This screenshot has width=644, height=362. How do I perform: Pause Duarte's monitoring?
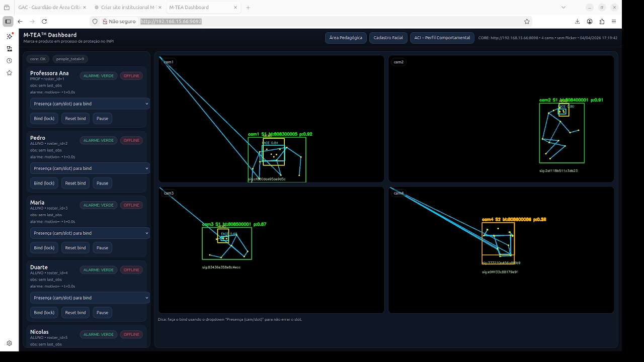tap(102, 313)
